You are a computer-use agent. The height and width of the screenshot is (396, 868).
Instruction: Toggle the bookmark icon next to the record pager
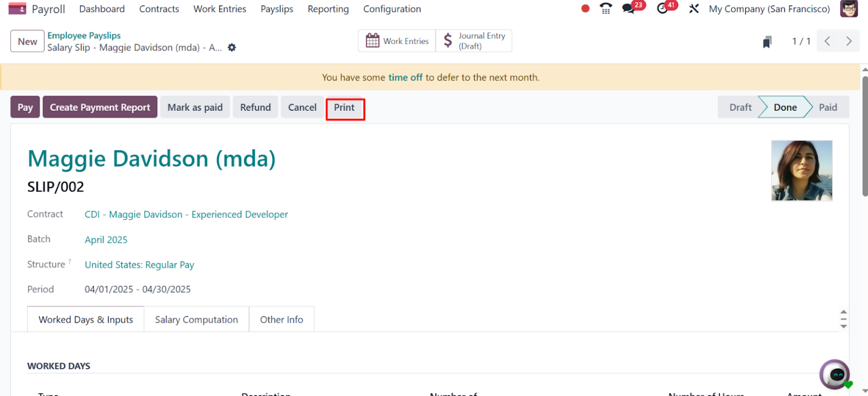766,41
